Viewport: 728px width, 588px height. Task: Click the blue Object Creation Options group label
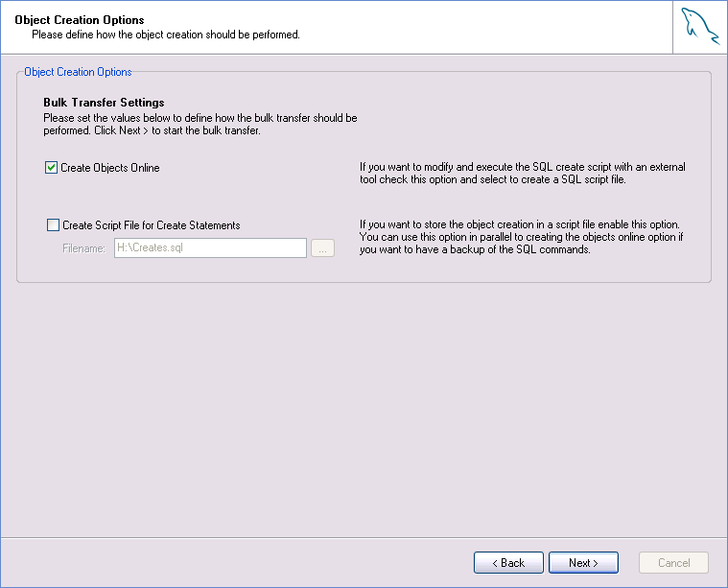pyautogui.click(x=78, y=72)
